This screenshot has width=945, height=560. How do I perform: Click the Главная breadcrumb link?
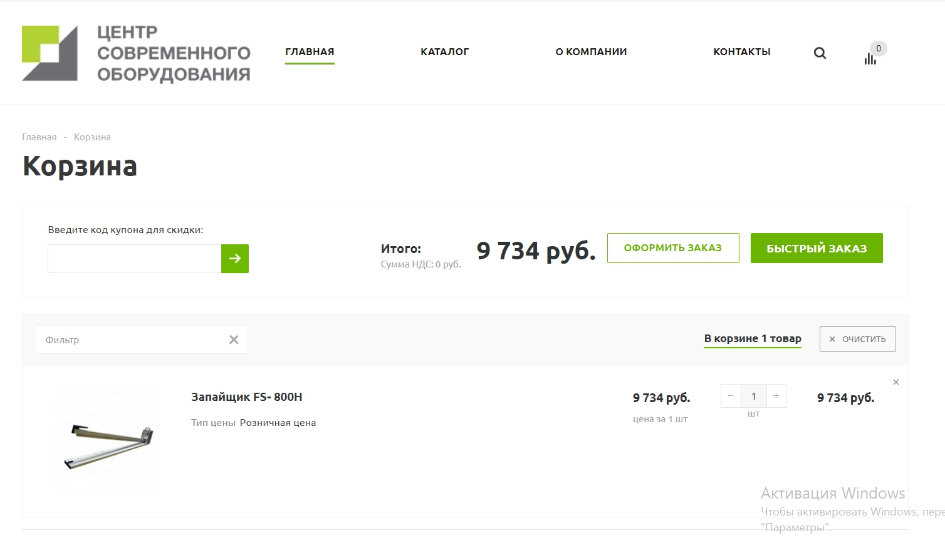[x=39, y=137]
